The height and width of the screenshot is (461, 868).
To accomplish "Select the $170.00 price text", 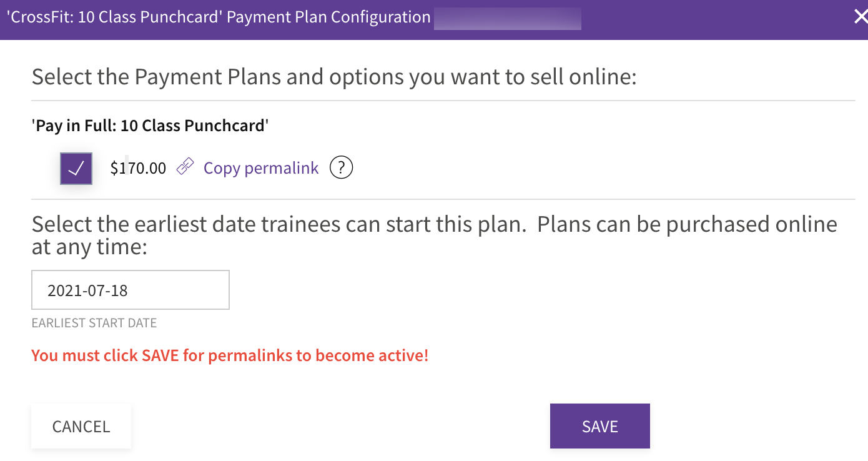I will 138,168.
